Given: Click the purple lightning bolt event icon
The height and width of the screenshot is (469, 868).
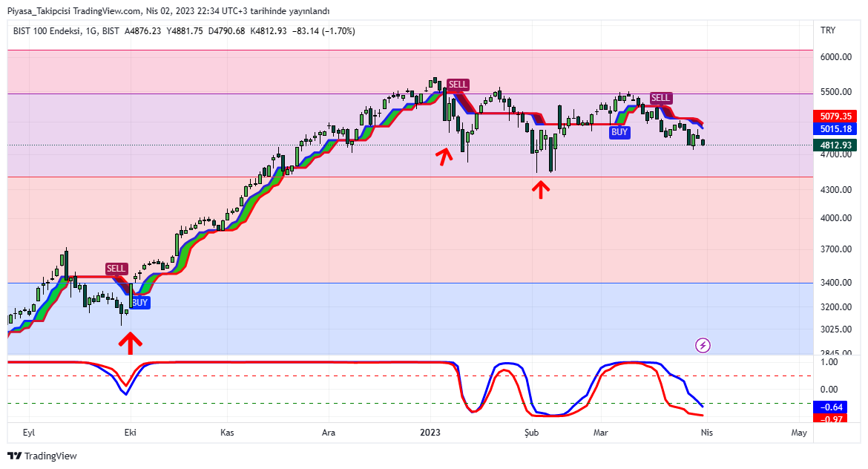Looking at the screenshot, I should click(x=703, y=346).
